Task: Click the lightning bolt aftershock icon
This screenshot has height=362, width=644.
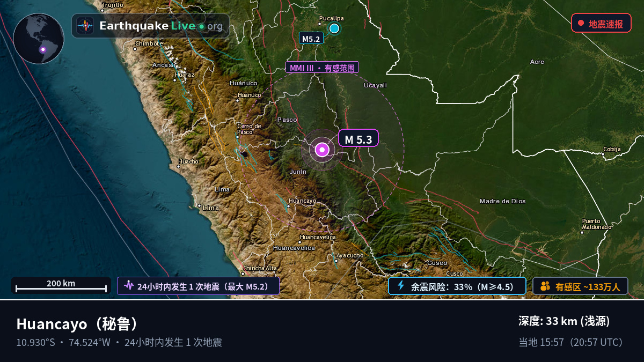Action: pos(400,286)
